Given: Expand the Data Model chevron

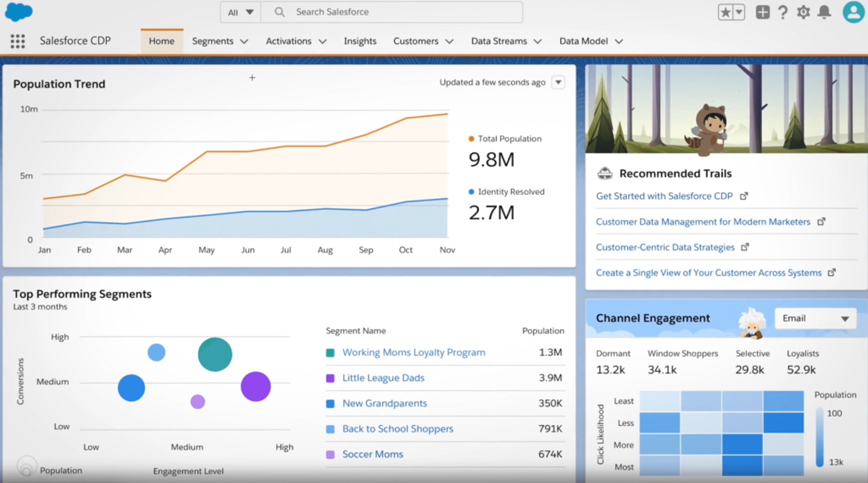Looking at the screenshot, I should click(619, 42).
